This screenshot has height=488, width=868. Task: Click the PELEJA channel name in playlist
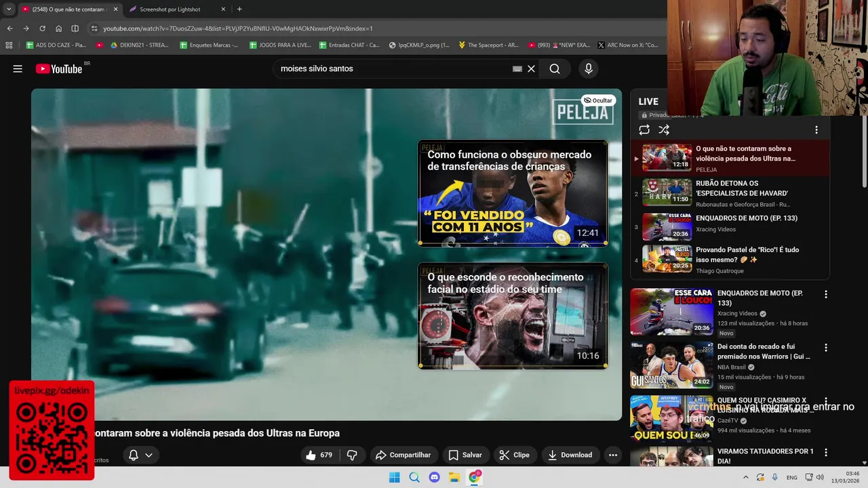(706, 169)
